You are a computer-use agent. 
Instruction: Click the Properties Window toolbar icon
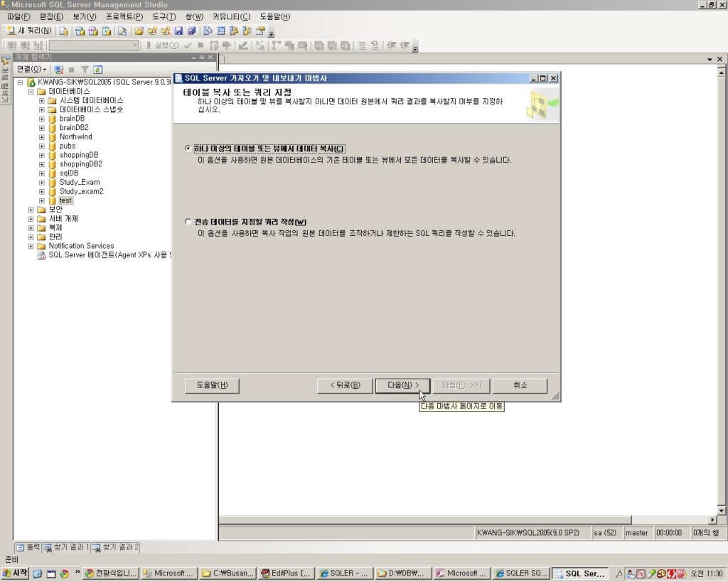click(260, 31)
